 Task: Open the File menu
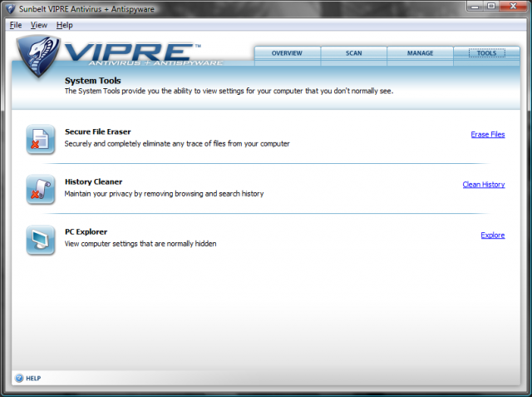click(16, 25)
